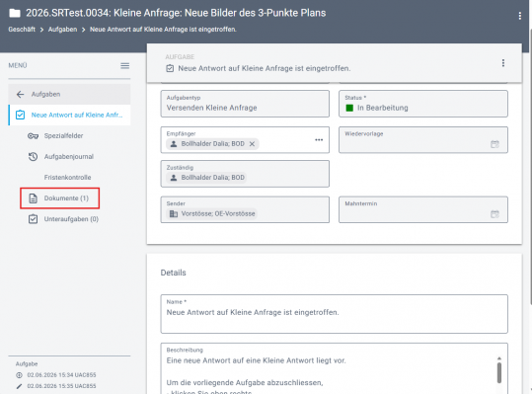The height and width of the screenshot is (394, 532).
Task: Open Spezialfelder in the sidebar
Action: [x=63, y=136]
